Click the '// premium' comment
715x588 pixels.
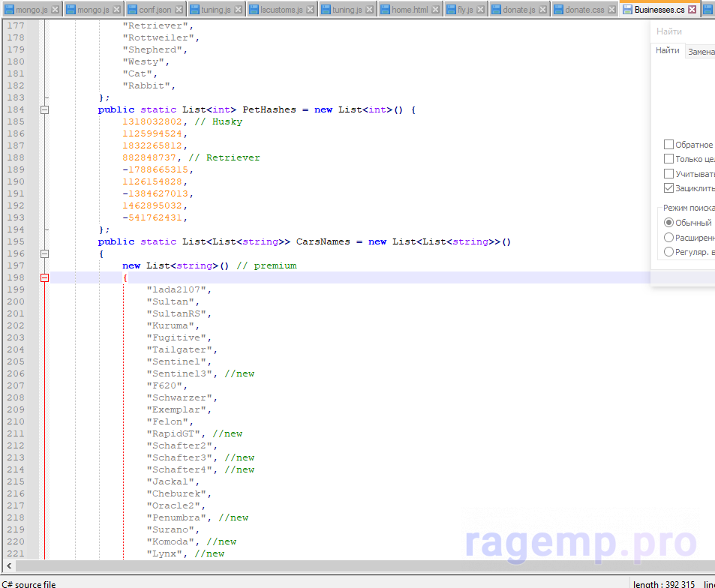click(x=266, y=265)
